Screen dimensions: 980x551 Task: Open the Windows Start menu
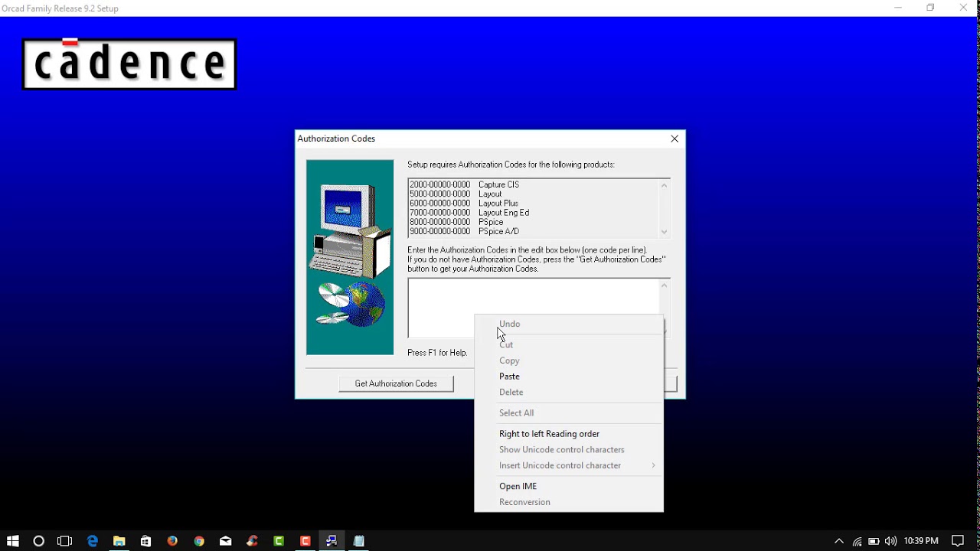[12, 541]
